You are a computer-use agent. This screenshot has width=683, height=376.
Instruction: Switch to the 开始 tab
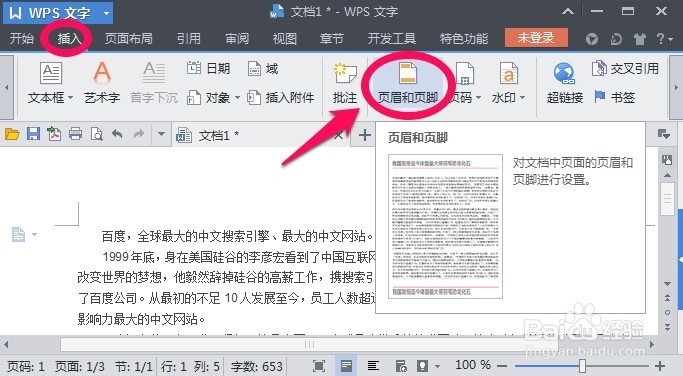(x=22, y=39)
